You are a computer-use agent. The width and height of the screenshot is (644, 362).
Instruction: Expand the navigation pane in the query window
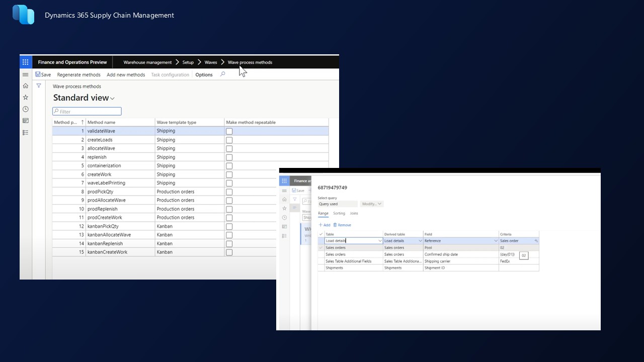284,191
